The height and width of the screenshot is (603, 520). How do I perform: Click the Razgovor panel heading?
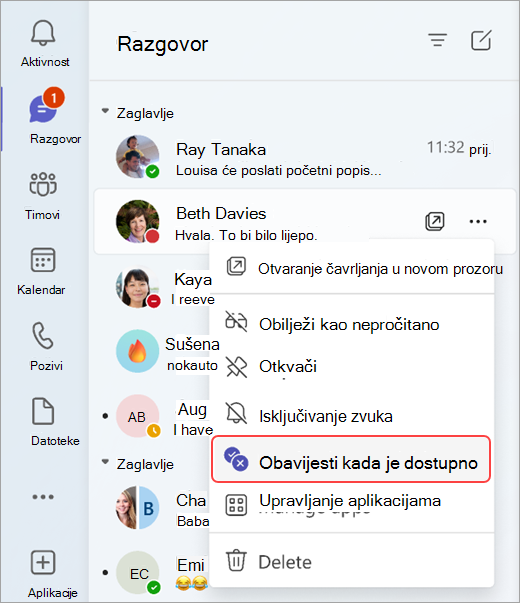[162, 44]
